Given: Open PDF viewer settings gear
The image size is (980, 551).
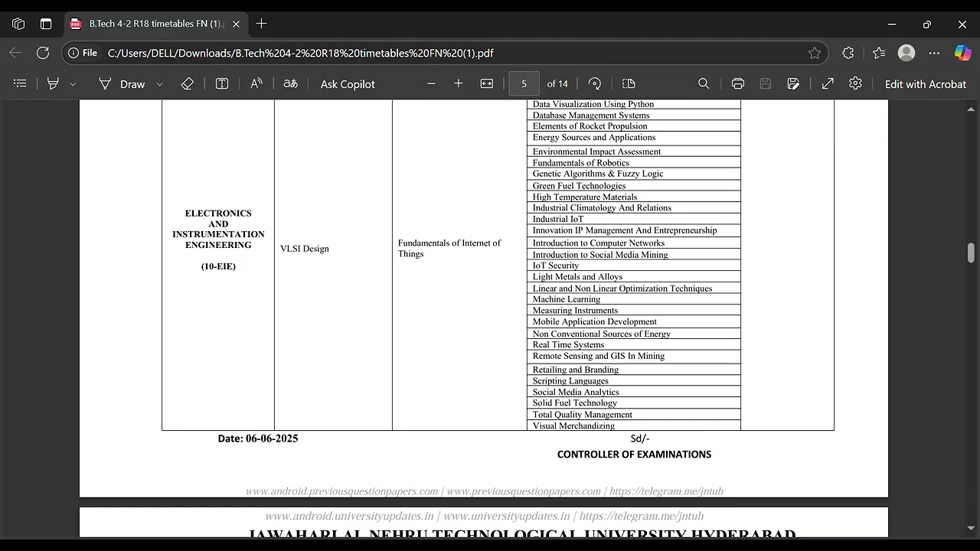Looking at the screenshot, I should [856, 83].
